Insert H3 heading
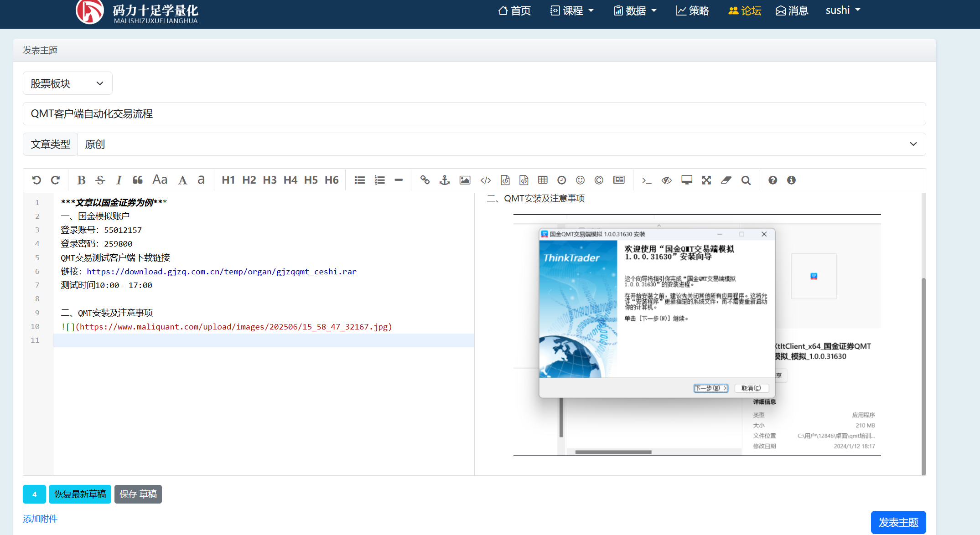Screen dimensions: 980x535 point(270,180)
